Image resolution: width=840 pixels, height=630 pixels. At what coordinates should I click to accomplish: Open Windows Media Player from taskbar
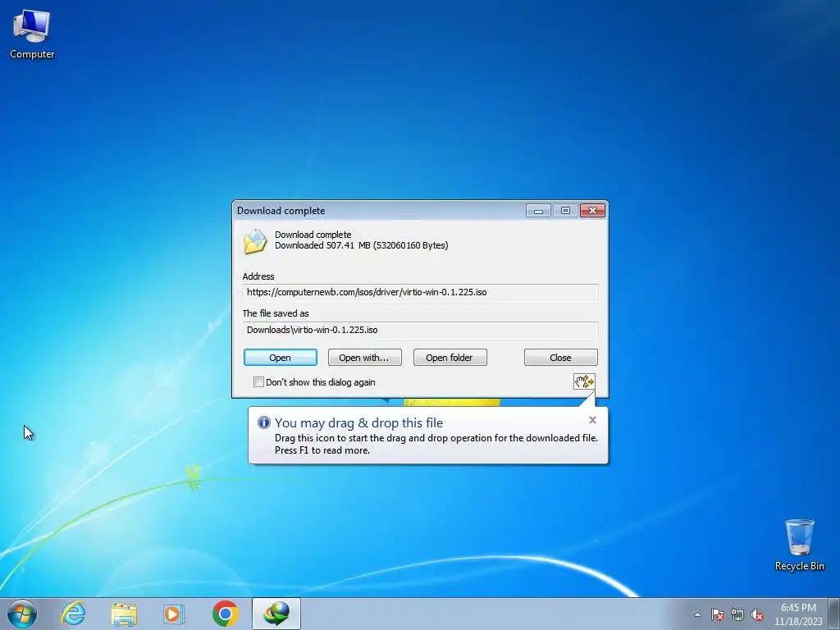click(x=174, y=614)
